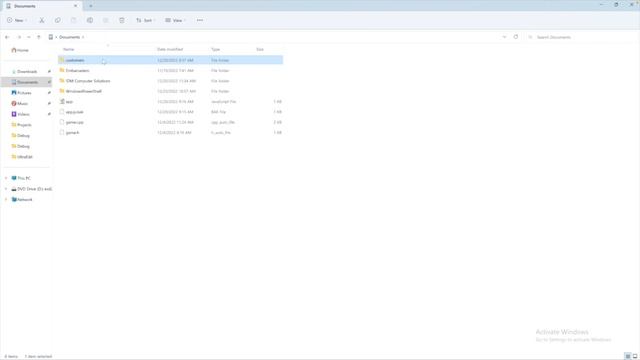
Task: Click the Paste clipboard icon in toolbar
Action: [x=73, y=20]
